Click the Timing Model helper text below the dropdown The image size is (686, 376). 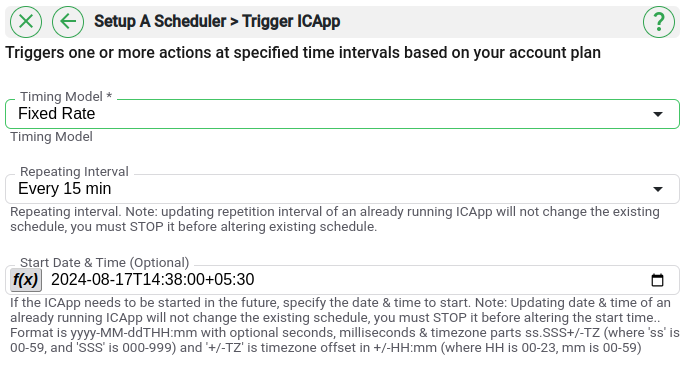point(52,137)
